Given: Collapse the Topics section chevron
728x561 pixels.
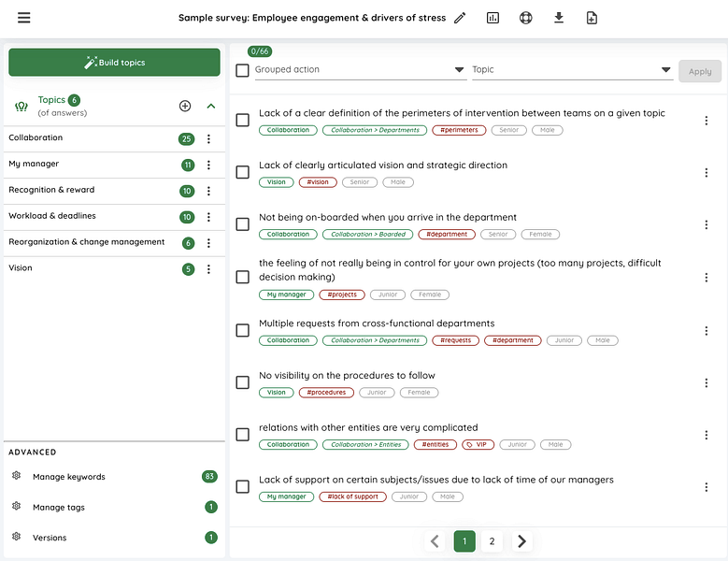Looking at the screenshot, I should pos(211,106).
